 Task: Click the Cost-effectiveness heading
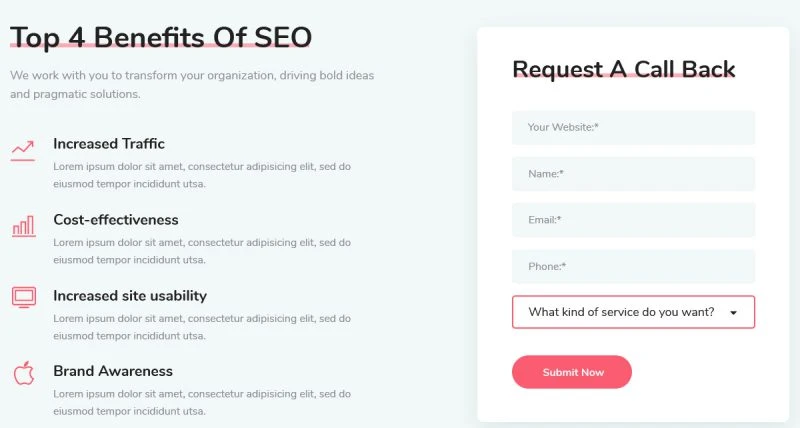tap(116, 220)
